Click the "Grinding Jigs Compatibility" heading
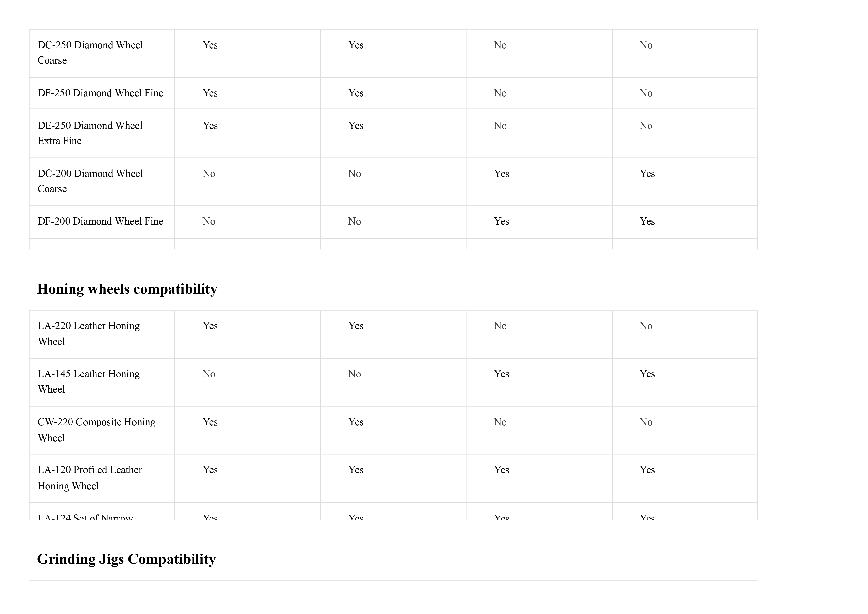 126,559
